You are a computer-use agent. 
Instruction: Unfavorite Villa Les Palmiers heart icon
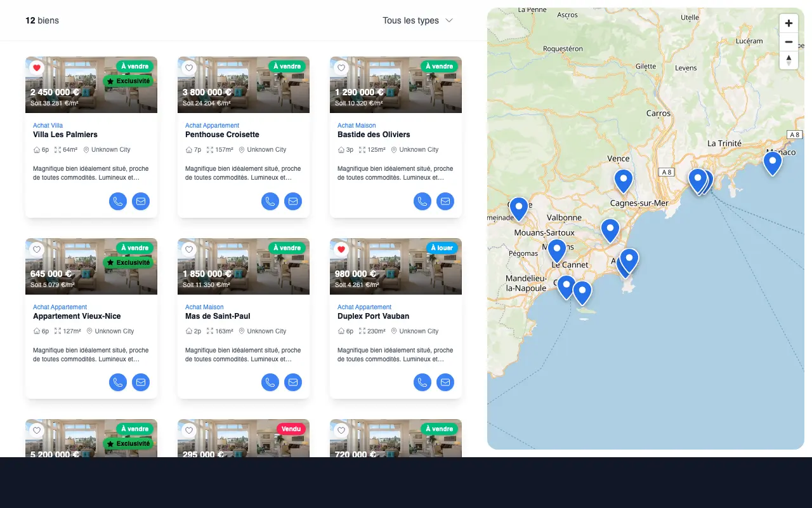[x=37, y=68]
